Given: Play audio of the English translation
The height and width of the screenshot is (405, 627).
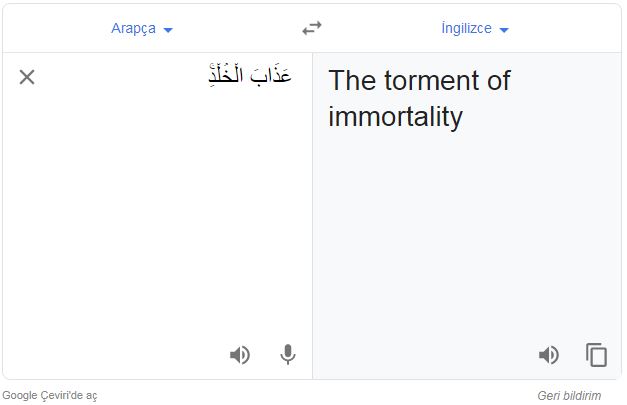Looking at the screenshot, I should coord(549,354).
